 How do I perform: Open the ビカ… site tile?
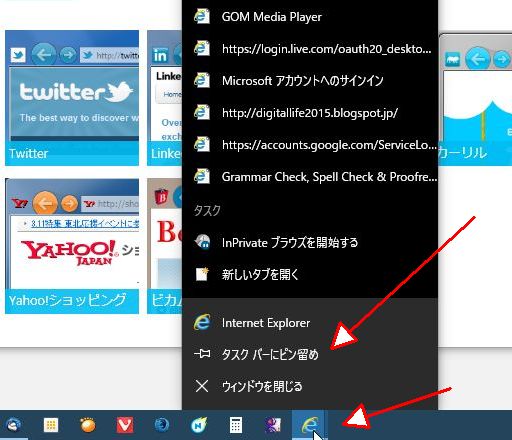coord(165,246)
